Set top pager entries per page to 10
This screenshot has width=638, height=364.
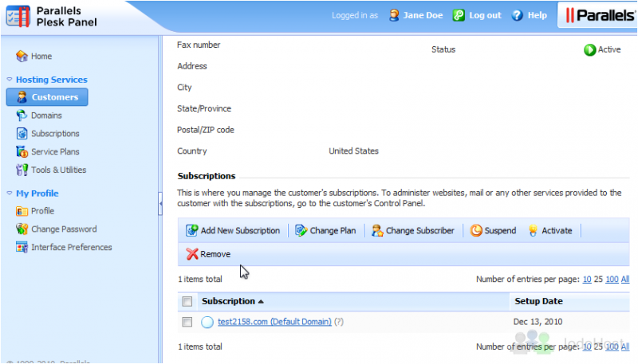coord(587,279)
